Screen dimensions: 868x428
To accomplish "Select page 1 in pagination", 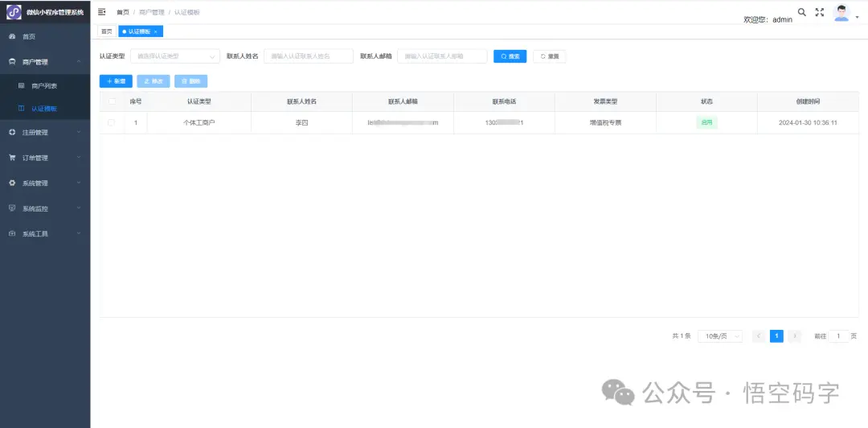I will (x=776, y=336).
